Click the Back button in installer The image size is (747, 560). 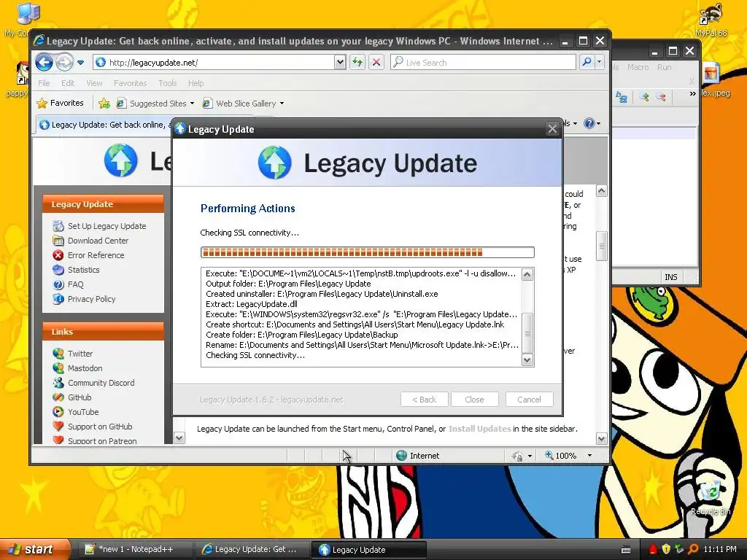424,400
